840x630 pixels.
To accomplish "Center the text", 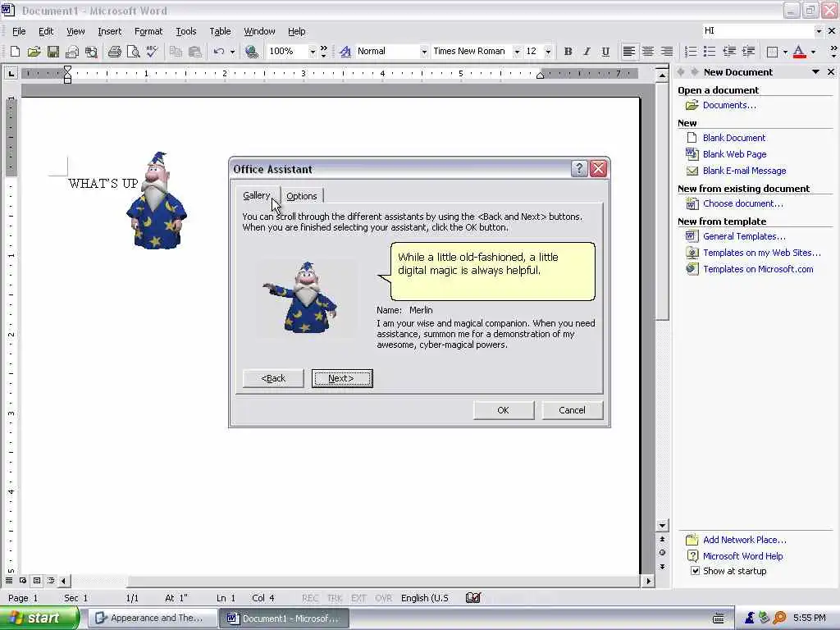I will [x=648, y=52].
